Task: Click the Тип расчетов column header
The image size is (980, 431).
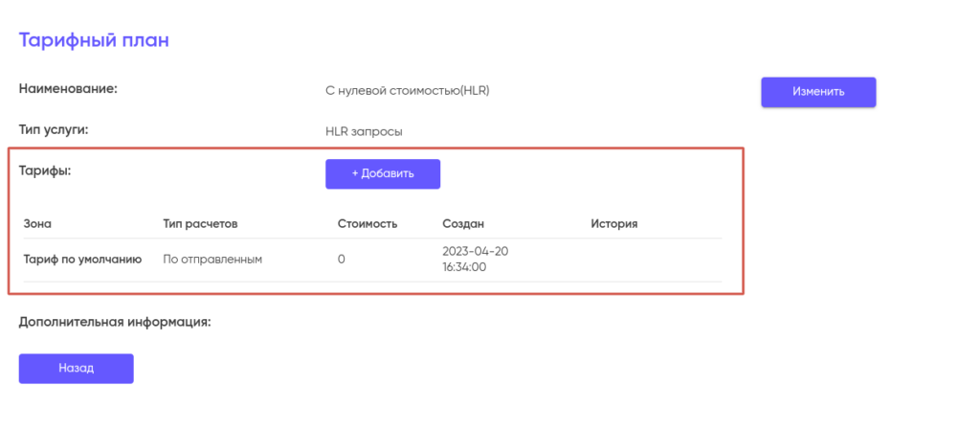Action: tap(200, 223)
